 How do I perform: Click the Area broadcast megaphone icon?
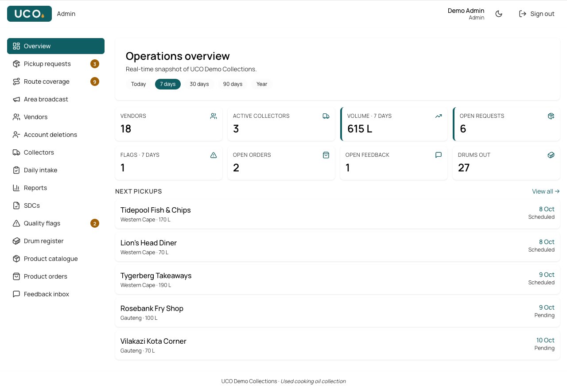(16, 99)
